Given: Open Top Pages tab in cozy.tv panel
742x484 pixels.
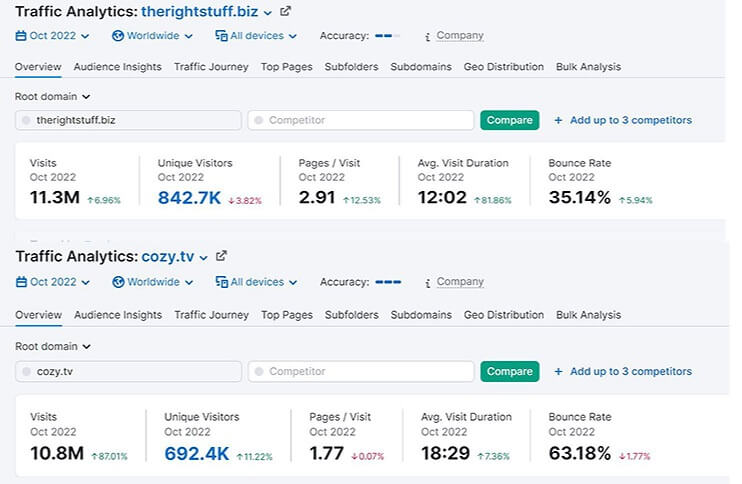Looking at the screenshot, I should (287, 315).
